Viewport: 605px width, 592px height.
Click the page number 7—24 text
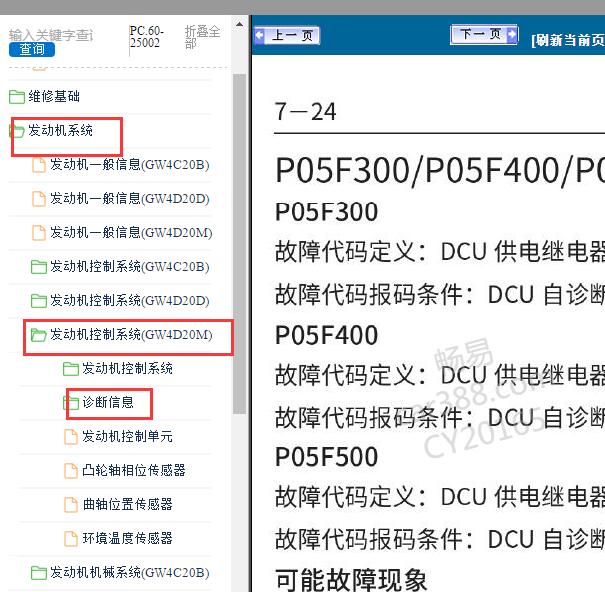(305, 112)
